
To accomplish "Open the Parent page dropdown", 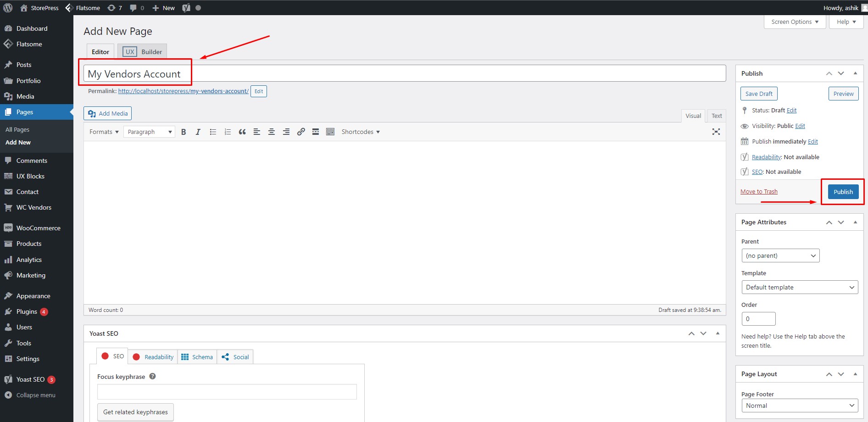I will click(780, 255).
